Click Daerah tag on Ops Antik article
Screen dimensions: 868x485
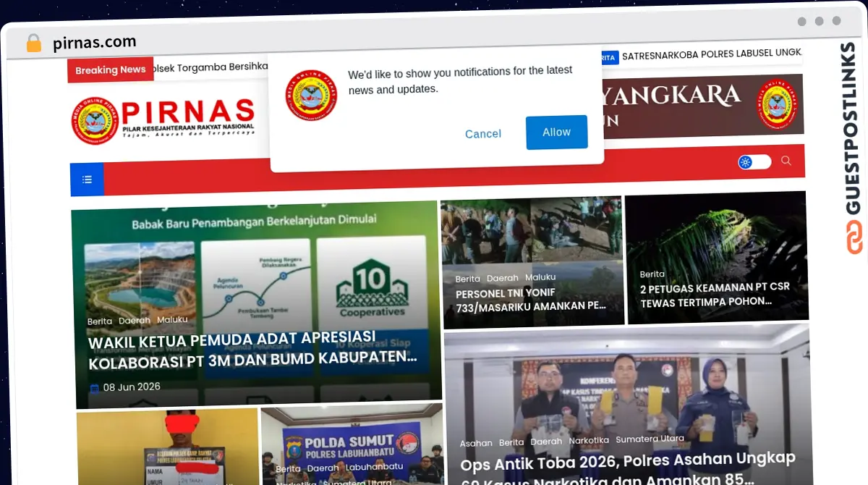tap(546, 442)
